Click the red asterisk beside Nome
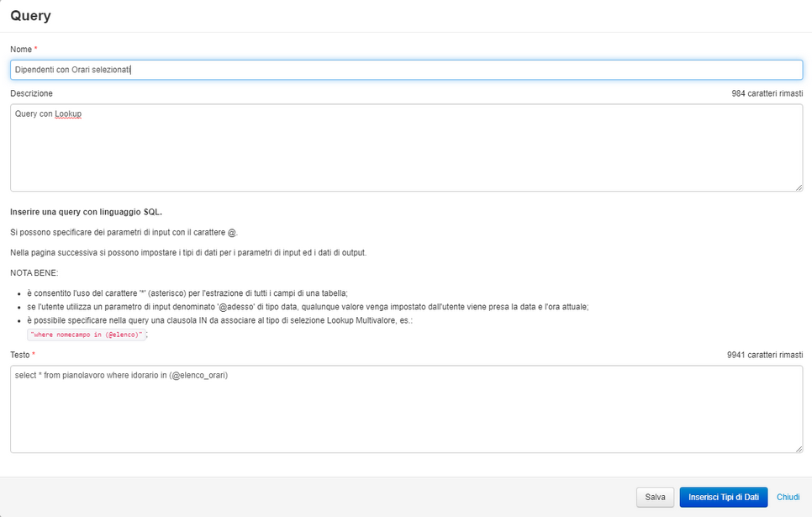The width and height of the screenshot is (812, 517). click(35, 50)
